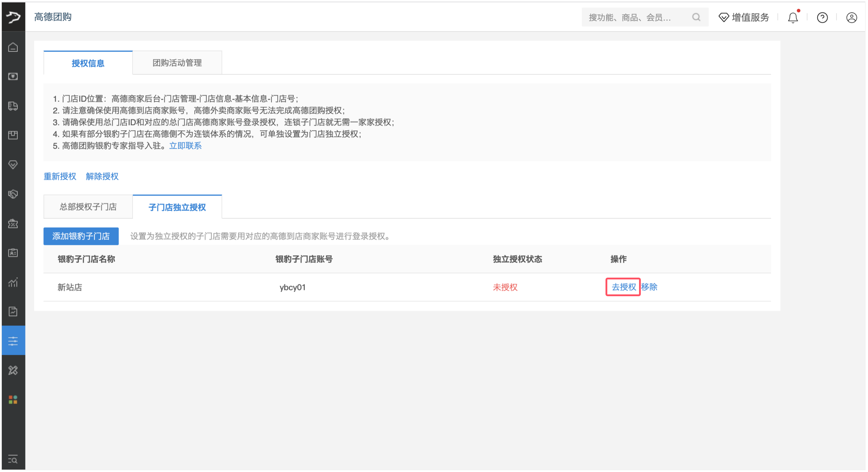Click the delivery truck sidebar icon
Image resolution: width=868 pixels, height=472 pixels.
tap(13, 106)
